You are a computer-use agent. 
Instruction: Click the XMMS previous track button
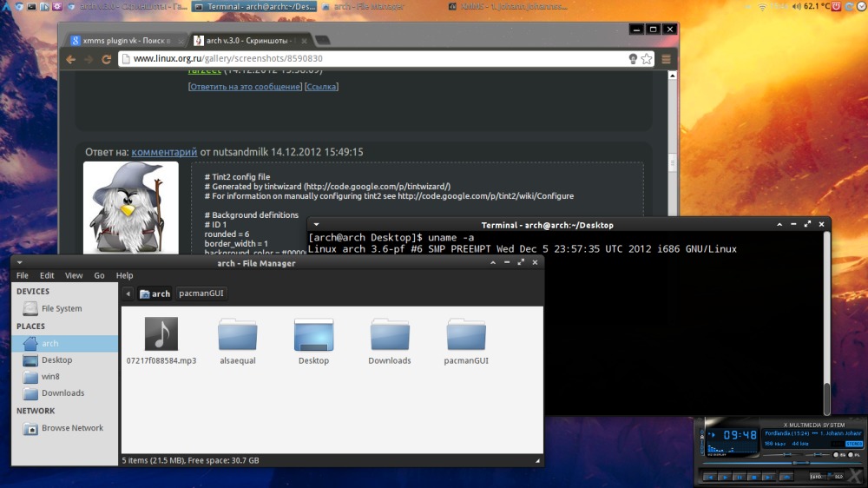710,477
